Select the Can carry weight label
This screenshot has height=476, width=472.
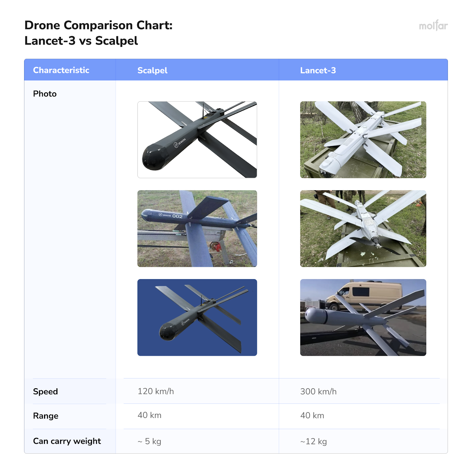(x=67, y=441)
